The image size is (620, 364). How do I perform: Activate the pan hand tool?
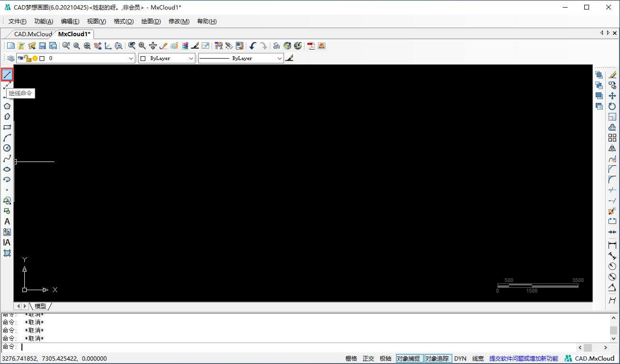pyautogui.click(x=98, y=46)
